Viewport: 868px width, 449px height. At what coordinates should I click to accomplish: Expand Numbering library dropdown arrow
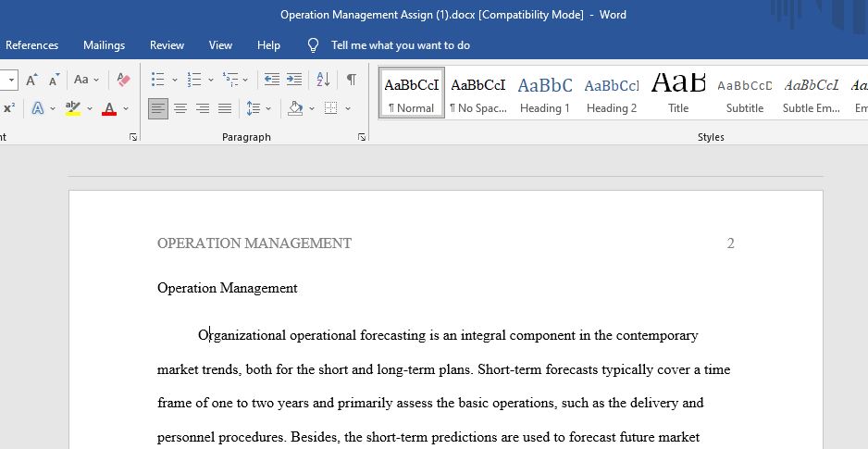pos(211,80)
